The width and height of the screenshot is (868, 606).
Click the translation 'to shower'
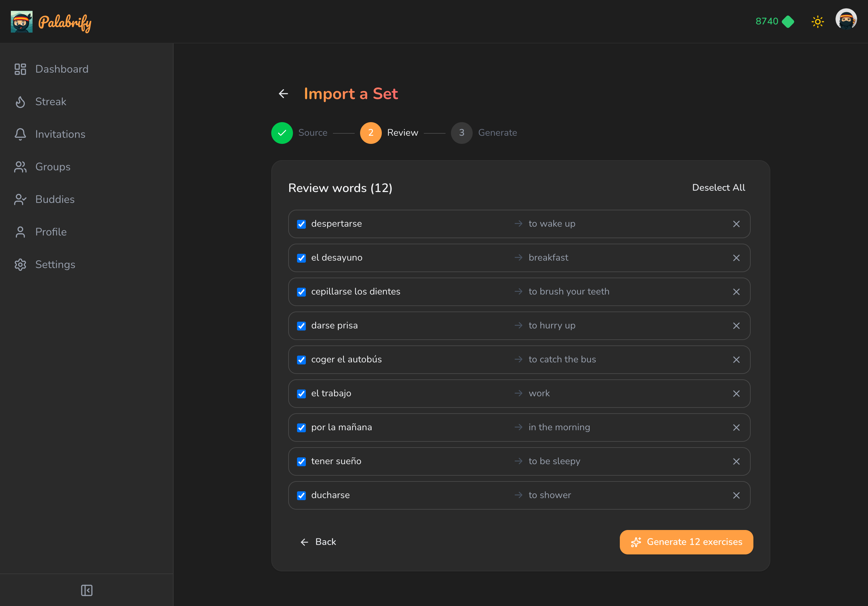point(549,495)
